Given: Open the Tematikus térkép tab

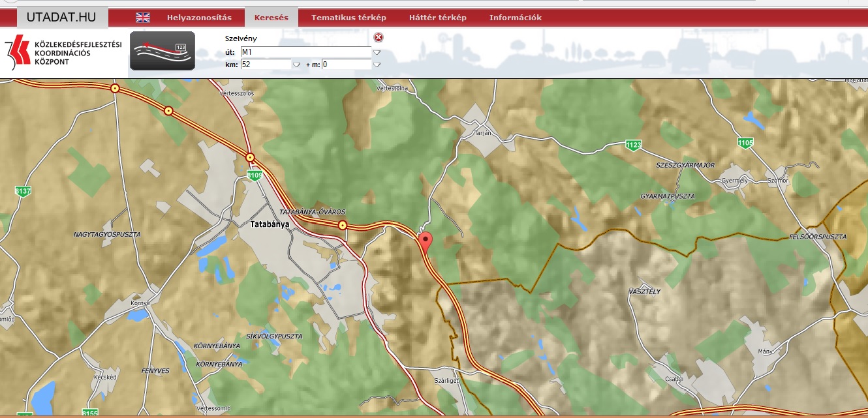Looking at the screenshot, I should (349, 18).
